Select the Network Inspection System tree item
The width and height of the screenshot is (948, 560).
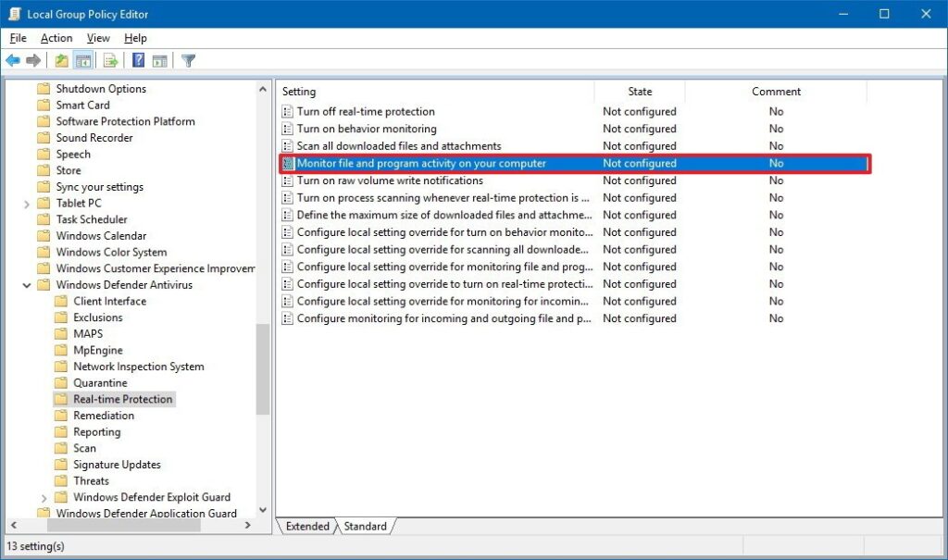[139, 367]
